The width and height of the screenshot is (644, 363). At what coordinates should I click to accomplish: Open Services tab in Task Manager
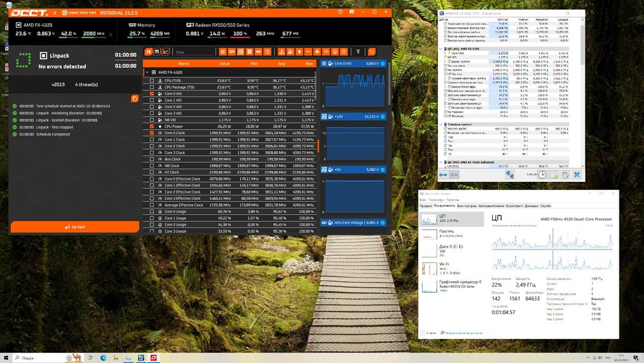[545, 206]
